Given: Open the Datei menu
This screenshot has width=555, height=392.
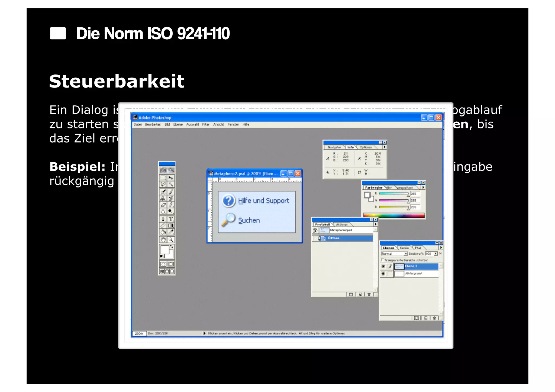Looking at the screenshot, I should pyautogui.click(x=138, y=124).
